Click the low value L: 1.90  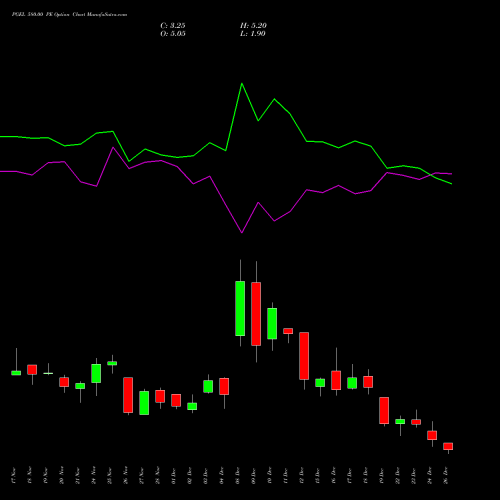[253, 34]
